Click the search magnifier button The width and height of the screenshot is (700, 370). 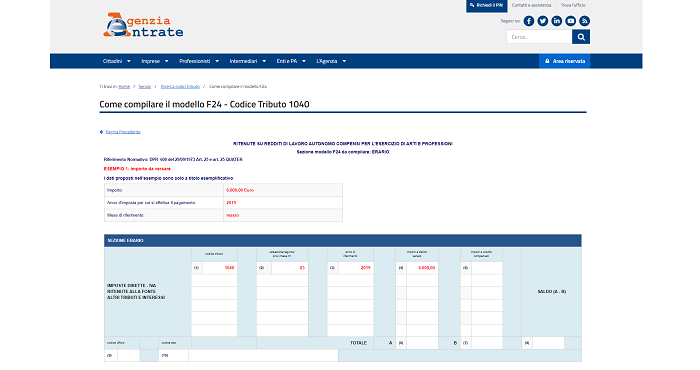tap(581, 37)
